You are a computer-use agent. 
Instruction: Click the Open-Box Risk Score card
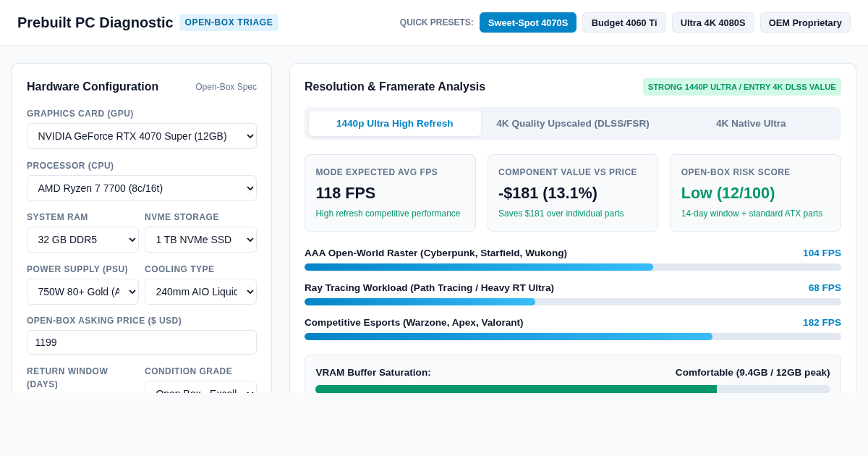[755, 193]
